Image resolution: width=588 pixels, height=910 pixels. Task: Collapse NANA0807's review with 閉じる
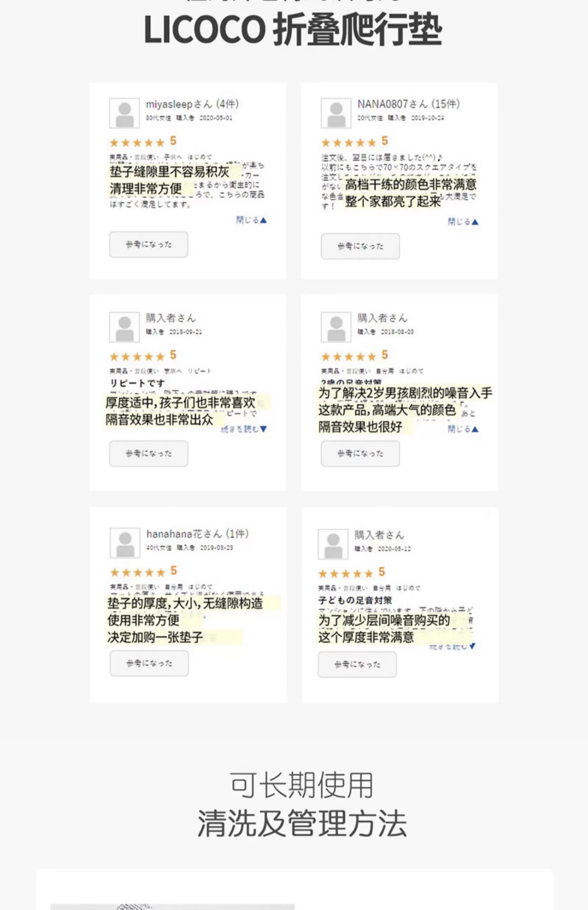click(463, 222)
